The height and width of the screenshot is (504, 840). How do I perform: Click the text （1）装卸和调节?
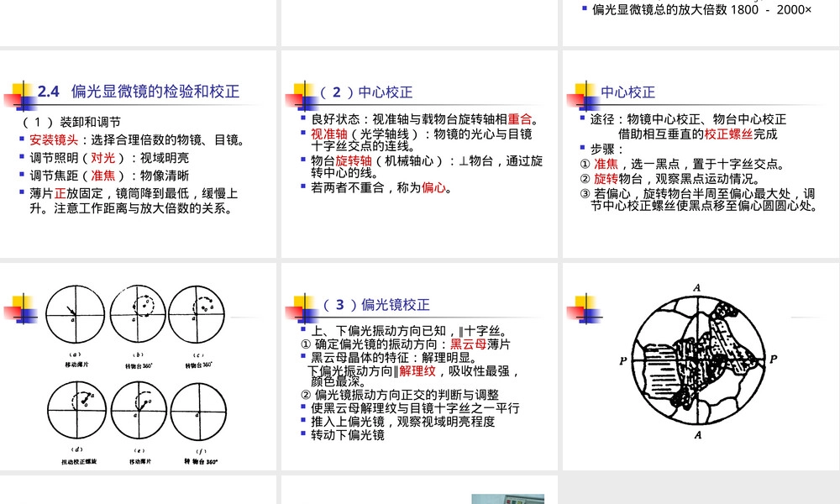click(71, 122)
